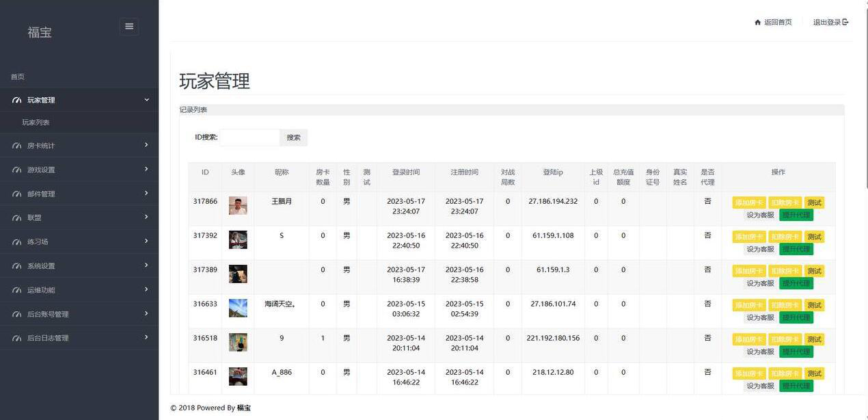Click the logout icon beside 退出登录

[845, 23]
